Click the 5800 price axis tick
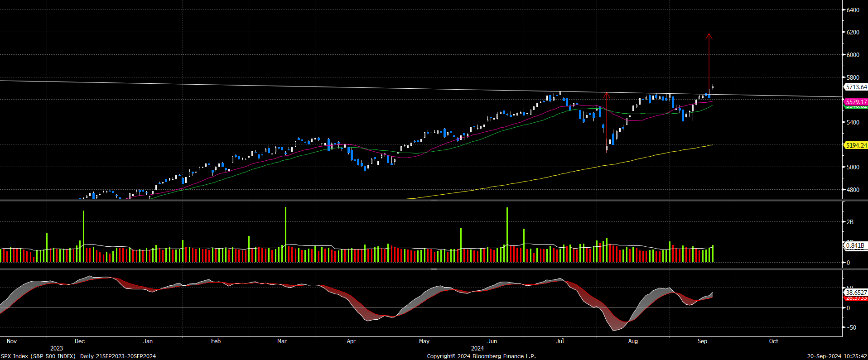868x360 pixels. click(x=853, y=77)
